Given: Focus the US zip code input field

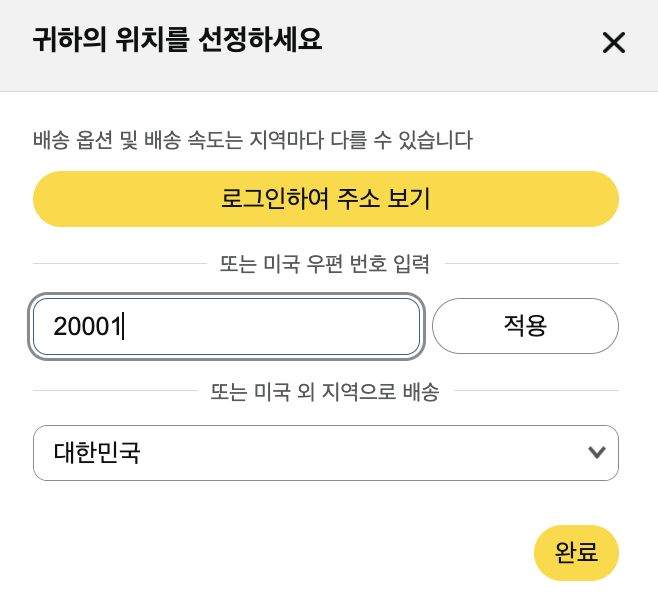Looking at the screenshot, I should click(x=226, y=326).
